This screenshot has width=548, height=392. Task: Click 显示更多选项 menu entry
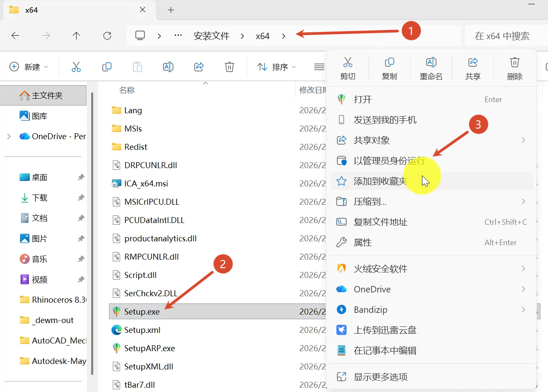point(431,377)
